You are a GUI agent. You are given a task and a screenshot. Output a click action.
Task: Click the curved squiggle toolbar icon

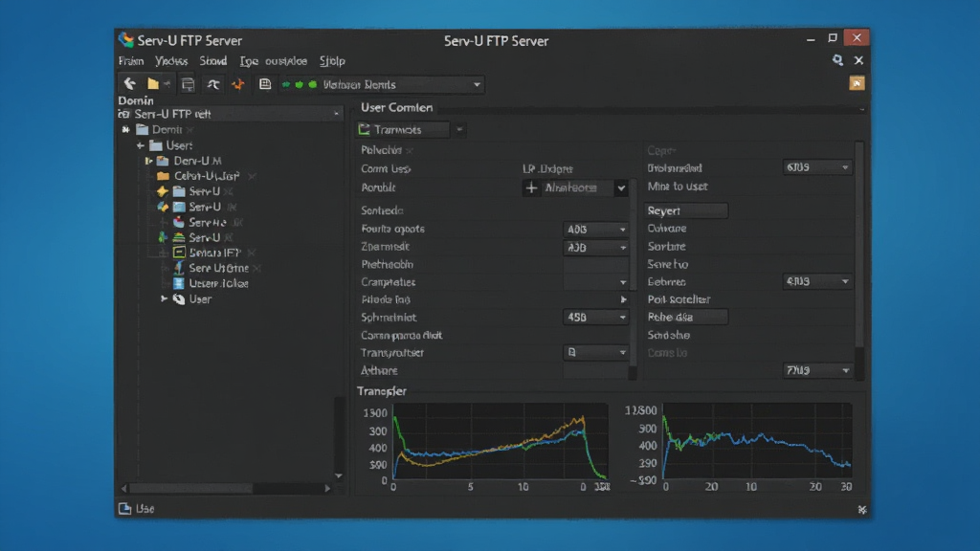(213, 84)
